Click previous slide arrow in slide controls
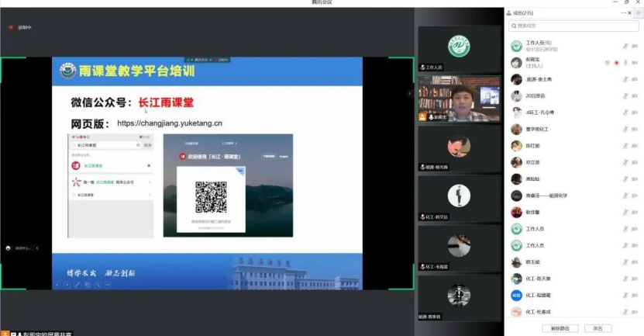 (x=57, y=285)
